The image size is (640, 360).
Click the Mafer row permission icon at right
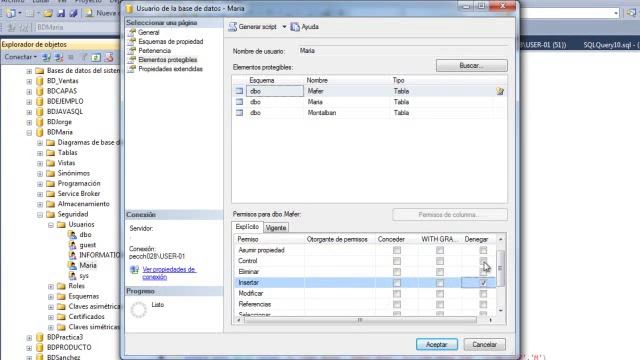click(x=500, y=91)
